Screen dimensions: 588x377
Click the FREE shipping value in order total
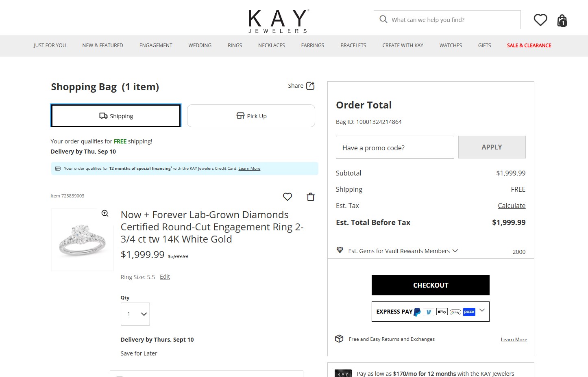coord(518,189)
